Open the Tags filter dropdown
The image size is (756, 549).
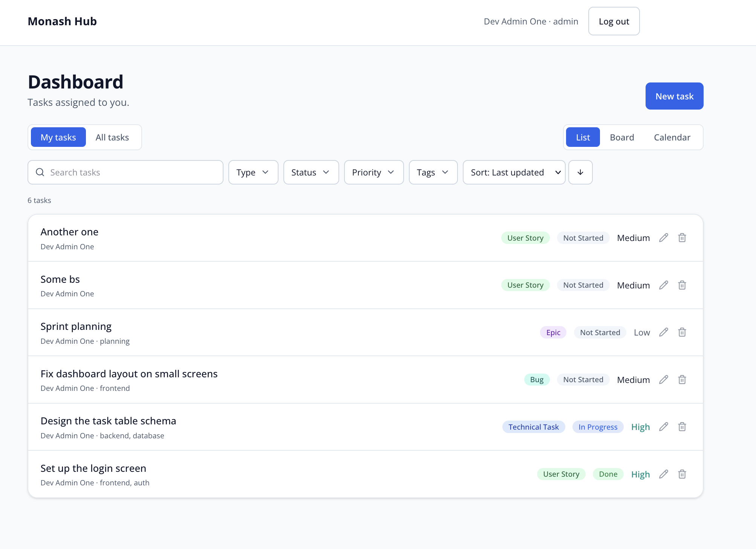[x=433, y=172]
